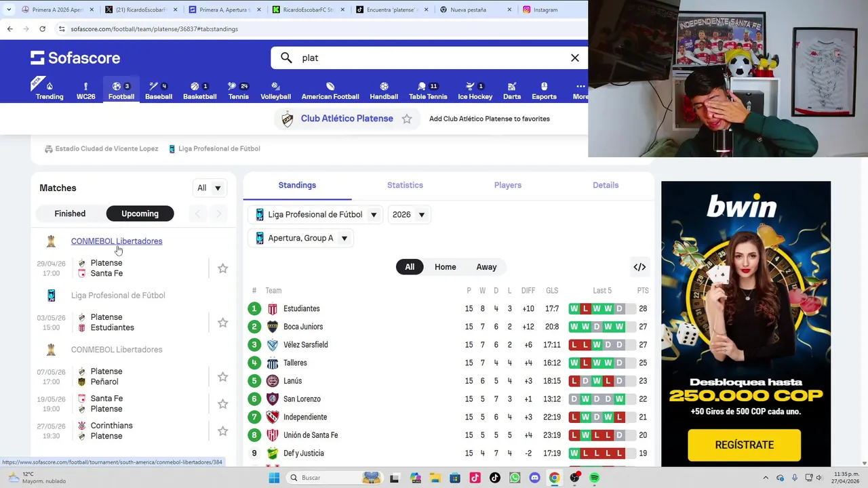Select the Handball sport icon

(x=384, y=90)
